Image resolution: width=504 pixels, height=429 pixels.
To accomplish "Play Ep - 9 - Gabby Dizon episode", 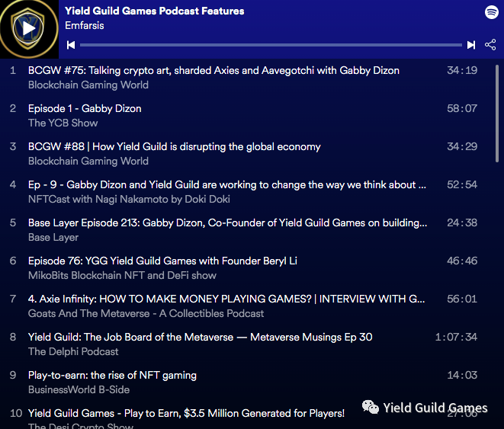I will coord(227,184).
